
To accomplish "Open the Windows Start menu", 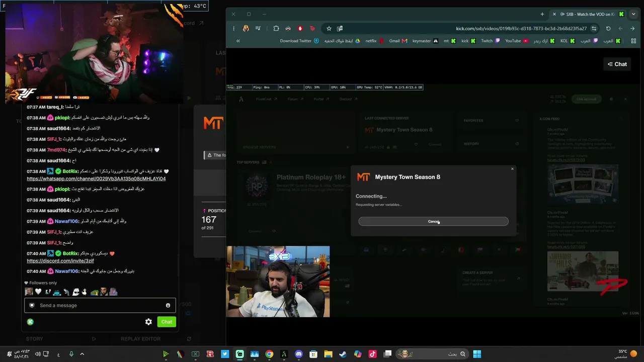I will 477,354.
